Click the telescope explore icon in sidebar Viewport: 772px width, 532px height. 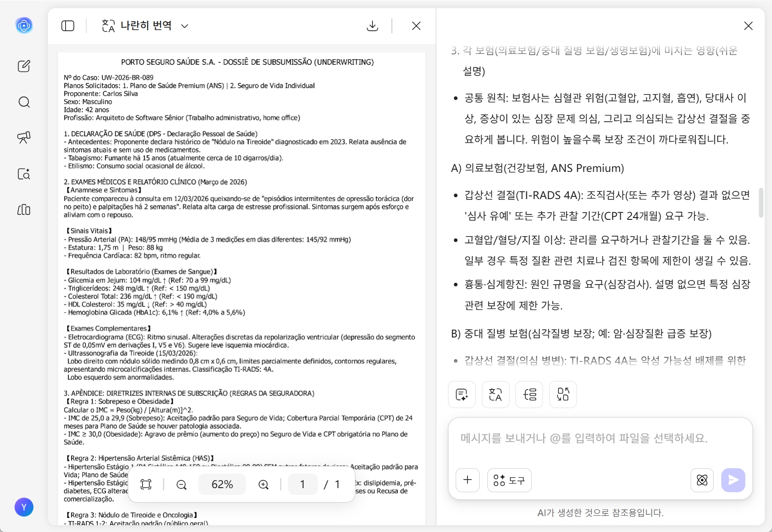tap(24, 138)
